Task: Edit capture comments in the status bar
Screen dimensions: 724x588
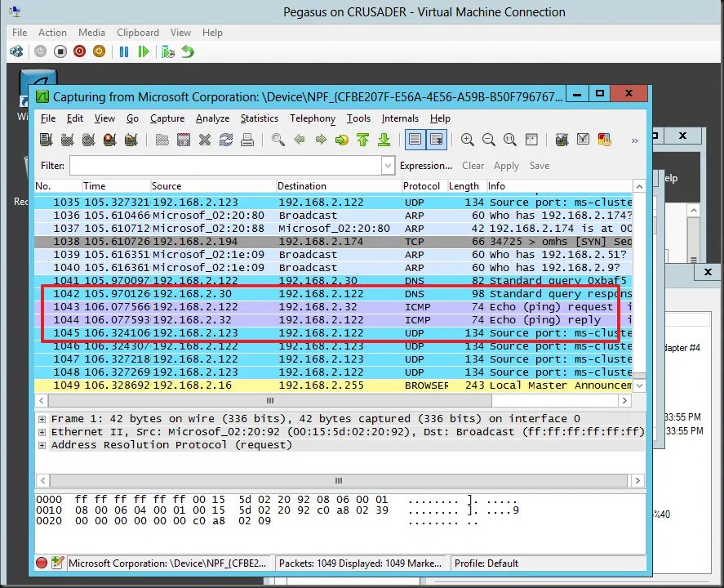Action: pyautogui.click(x=57, y=563)
